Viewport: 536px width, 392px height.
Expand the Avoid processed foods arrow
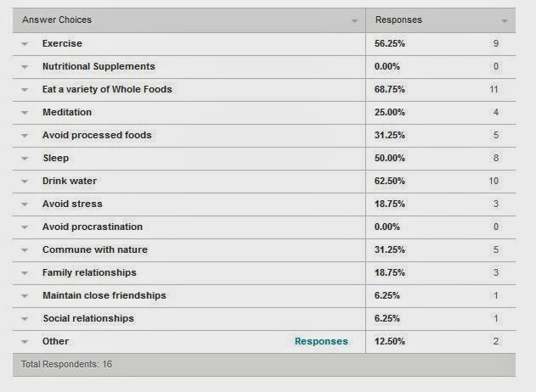pyautogui.click(x=25, y=136)
